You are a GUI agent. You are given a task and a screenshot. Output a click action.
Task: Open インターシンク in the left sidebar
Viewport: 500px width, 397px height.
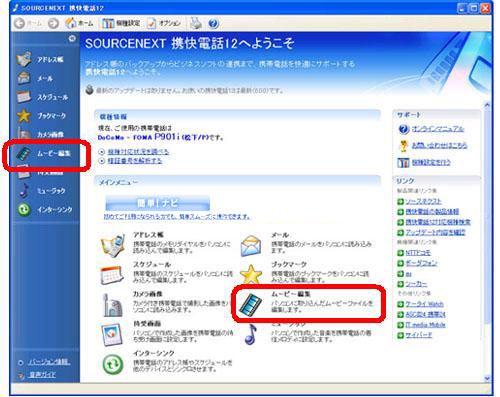pos(45,210)
